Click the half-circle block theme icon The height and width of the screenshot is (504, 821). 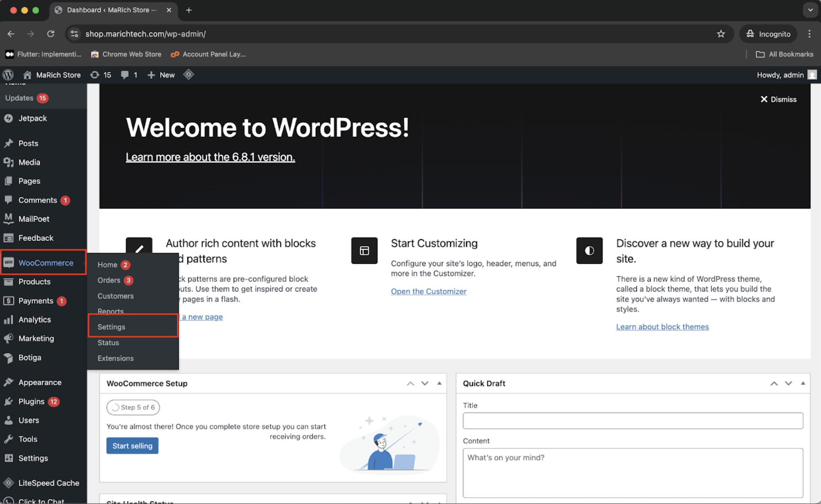[589, 251]
